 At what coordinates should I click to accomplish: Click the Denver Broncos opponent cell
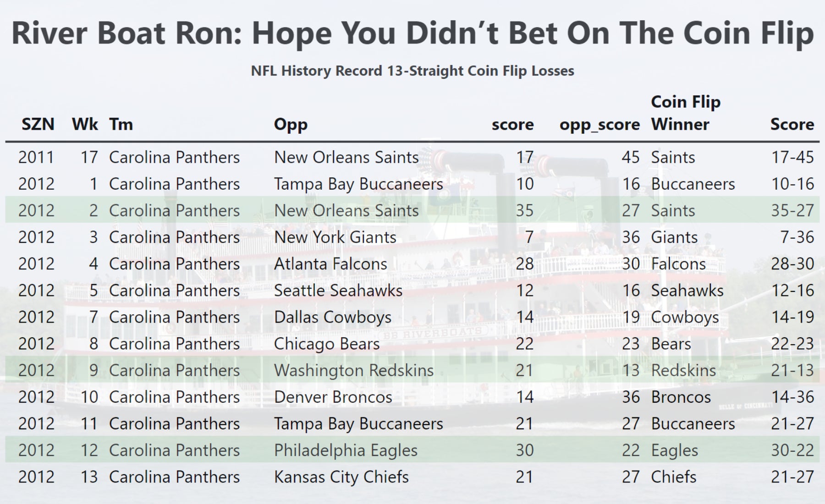[333, 397]
